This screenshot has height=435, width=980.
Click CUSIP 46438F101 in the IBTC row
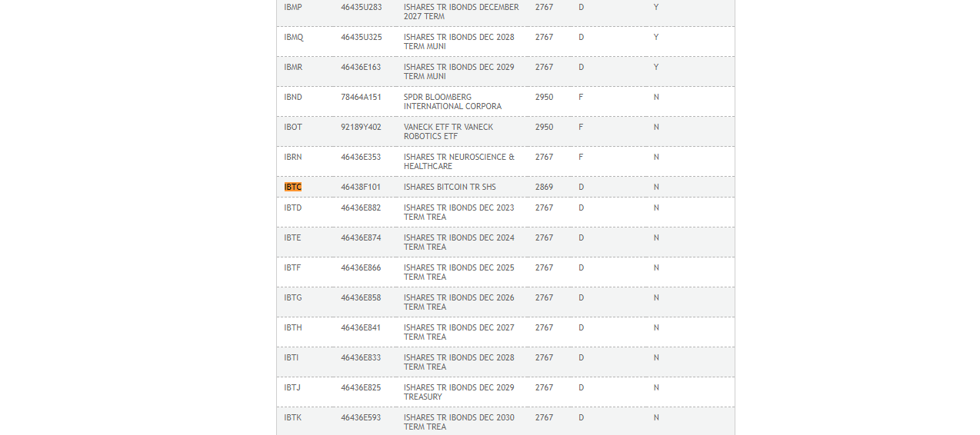point(361,187)
